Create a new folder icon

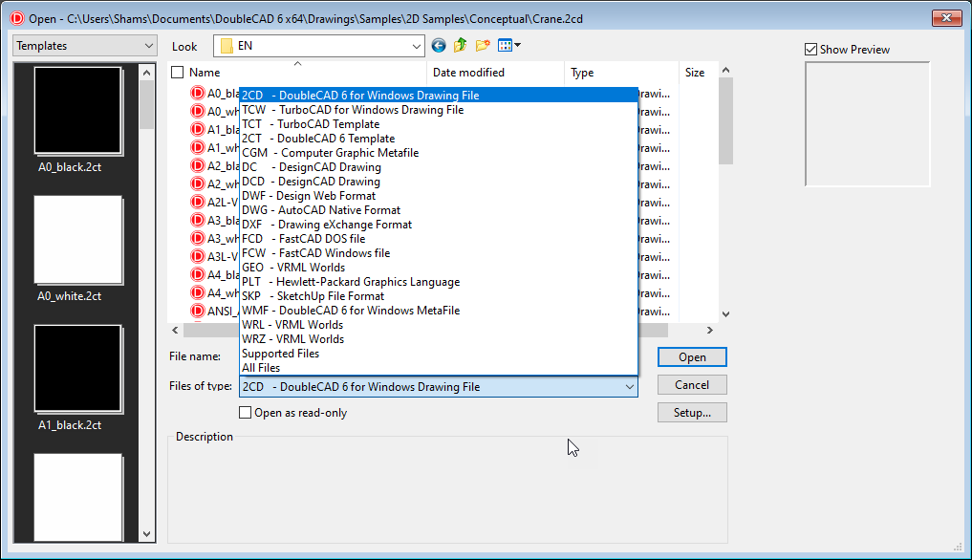click(x=483, y=45)
